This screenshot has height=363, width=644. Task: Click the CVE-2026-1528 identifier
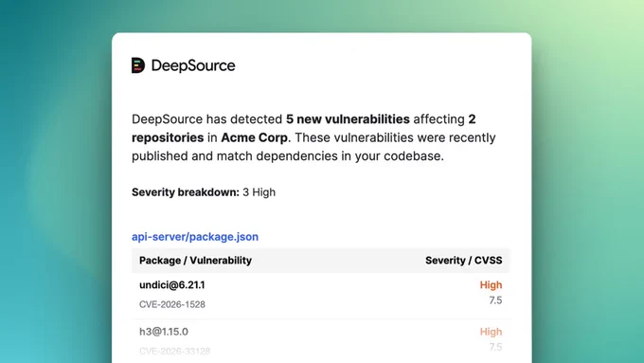coord(172,304)
